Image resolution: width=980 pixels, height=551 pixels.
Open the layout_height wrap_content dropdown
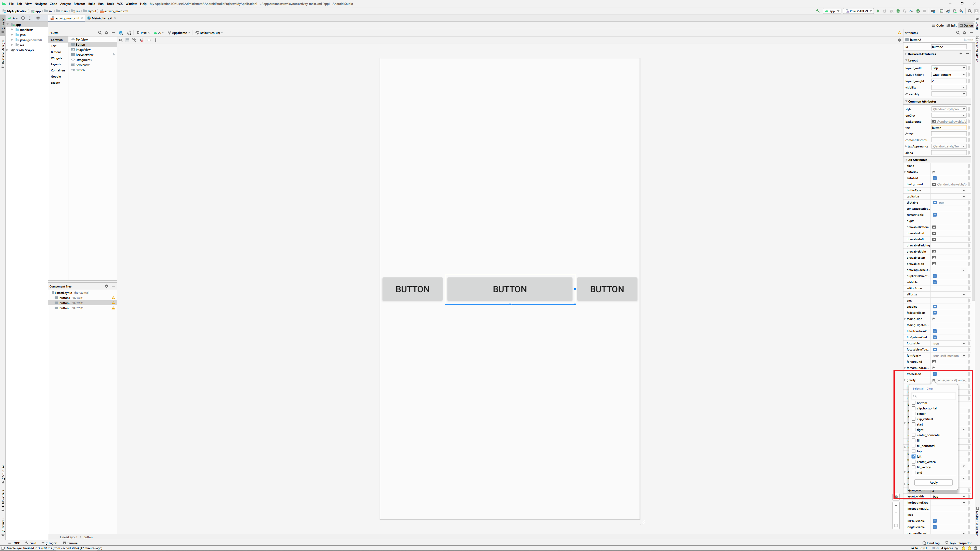pos(963,74)
